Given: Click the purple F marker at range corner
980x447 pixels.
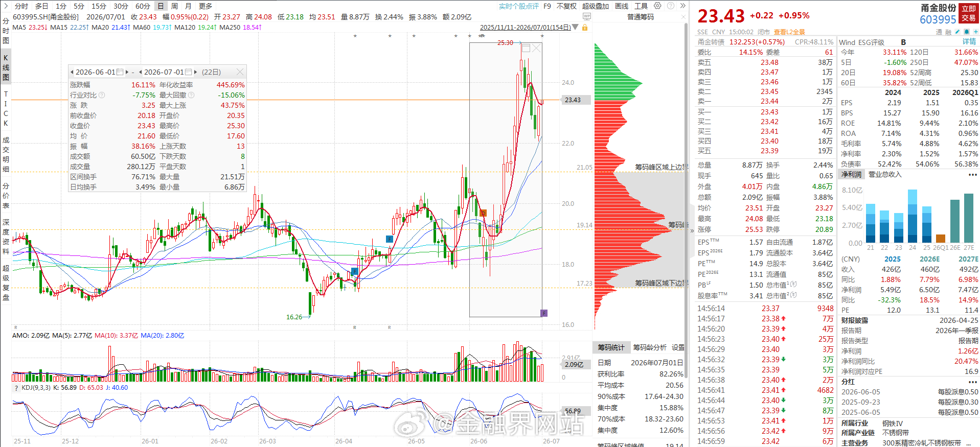Looking at the screenshot, I should click(x=544, y=313).
